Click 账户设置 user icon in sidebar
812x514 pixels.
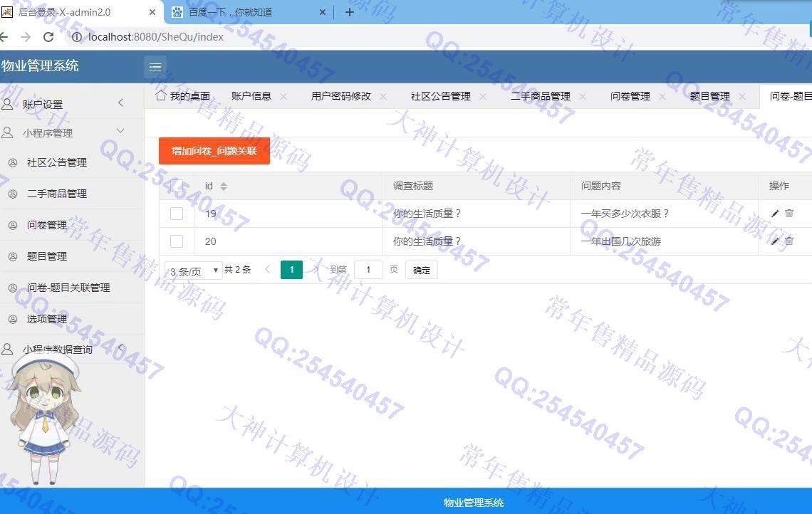click(x=7, y=104)
